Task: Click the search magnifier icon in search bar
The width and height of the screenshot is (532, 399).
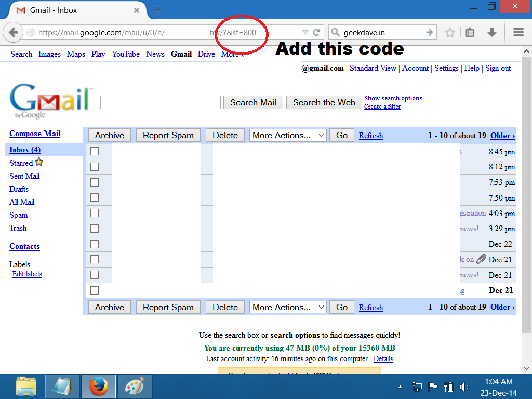Action: pos(335,32)
